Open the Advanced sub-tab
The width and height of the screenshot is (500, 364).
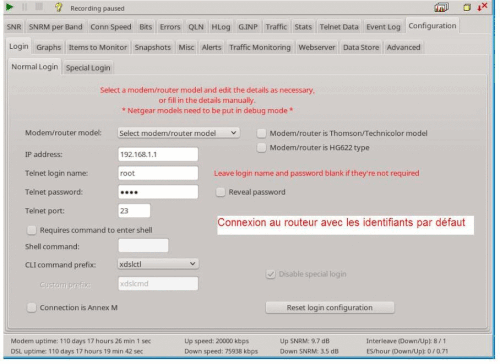pos(403,47)
